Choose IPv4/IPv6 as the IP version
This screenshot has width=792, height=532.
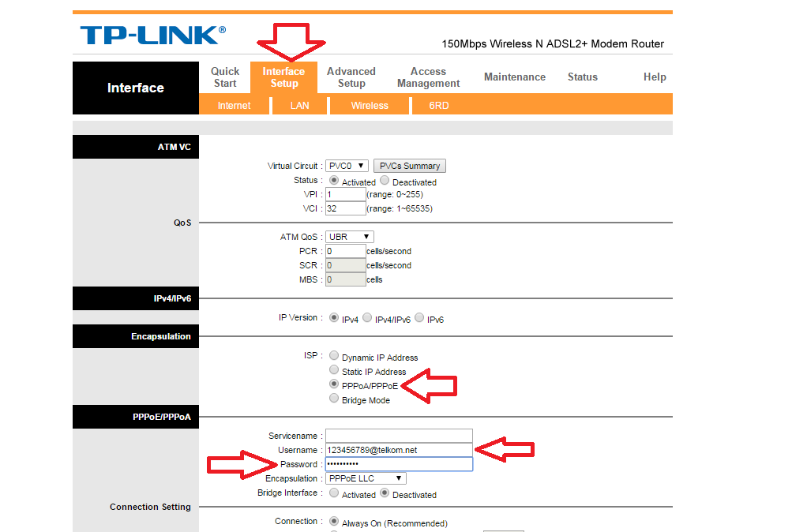(x=366, y=318)
